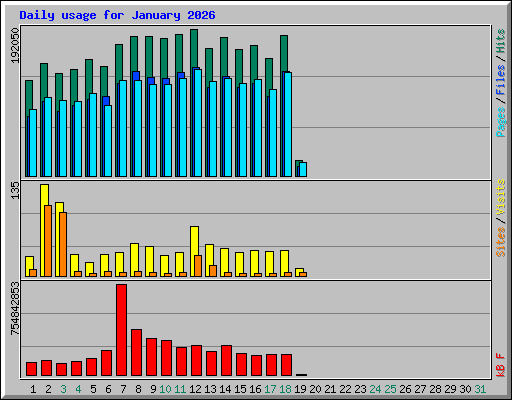Click day label 17 on the x-axis

(270, 389)
